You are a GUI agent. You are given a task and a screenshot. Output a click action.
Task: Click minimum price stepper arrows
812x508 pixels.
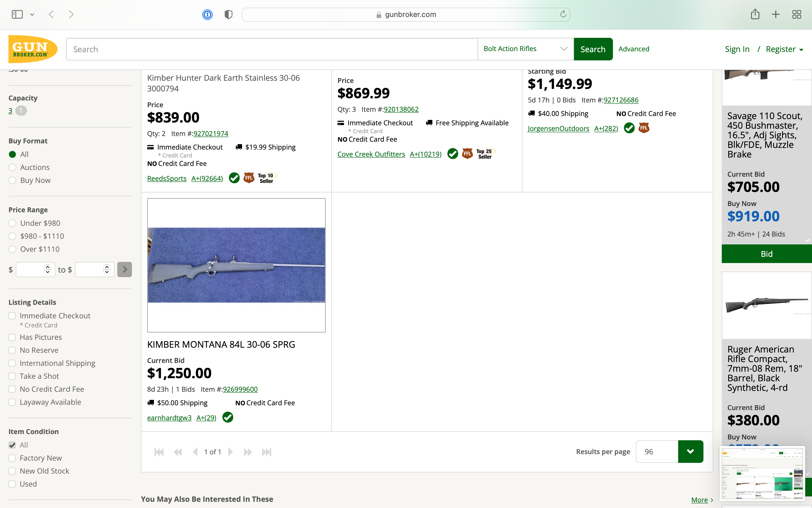point(48,269)
